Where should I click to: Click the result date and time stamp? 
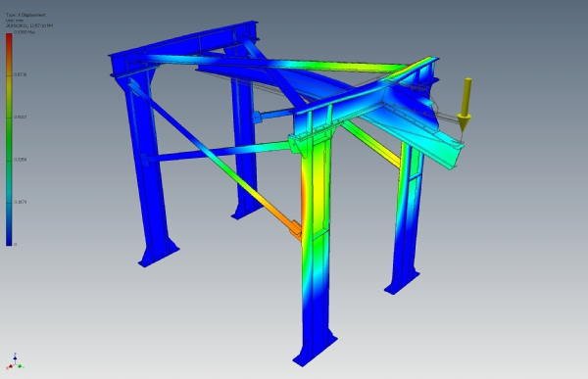click(x=29, y=25)
